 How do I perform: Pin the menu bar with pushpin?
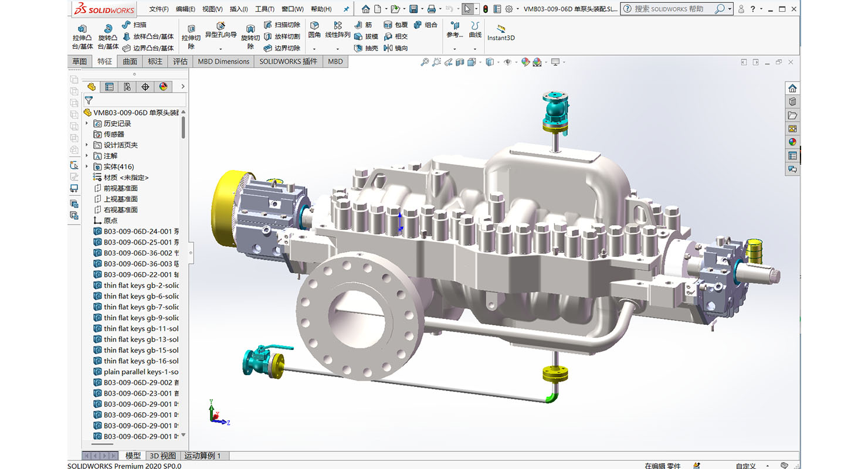346,9
